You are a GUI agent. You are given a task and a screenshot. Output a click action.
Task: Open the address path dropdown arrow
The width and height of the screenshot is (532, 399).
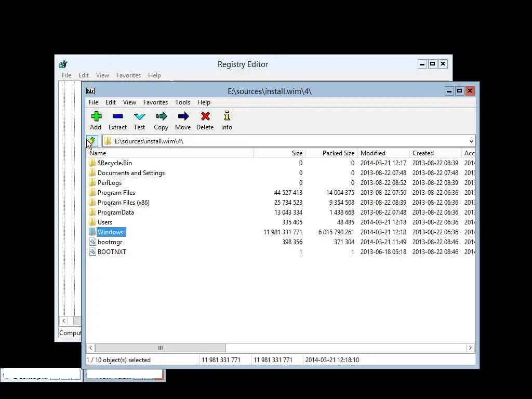tap(471, 141)
